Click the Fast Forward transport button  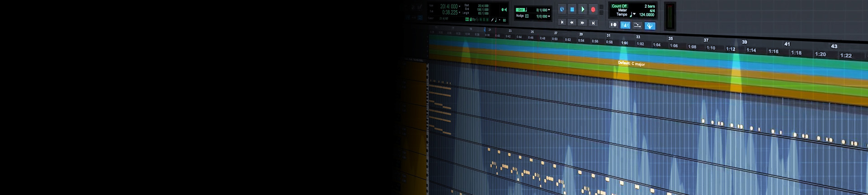pos(582,23)
